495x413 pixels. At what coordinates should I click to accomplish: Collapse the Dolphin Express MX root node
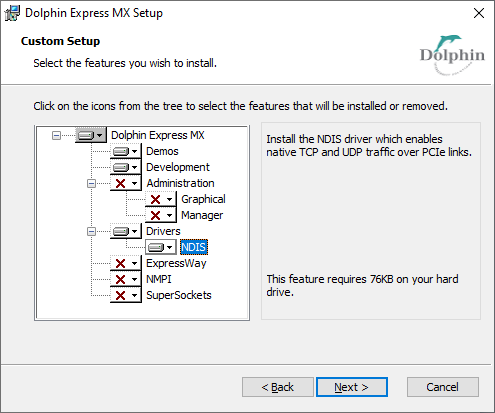pos(56,135)
